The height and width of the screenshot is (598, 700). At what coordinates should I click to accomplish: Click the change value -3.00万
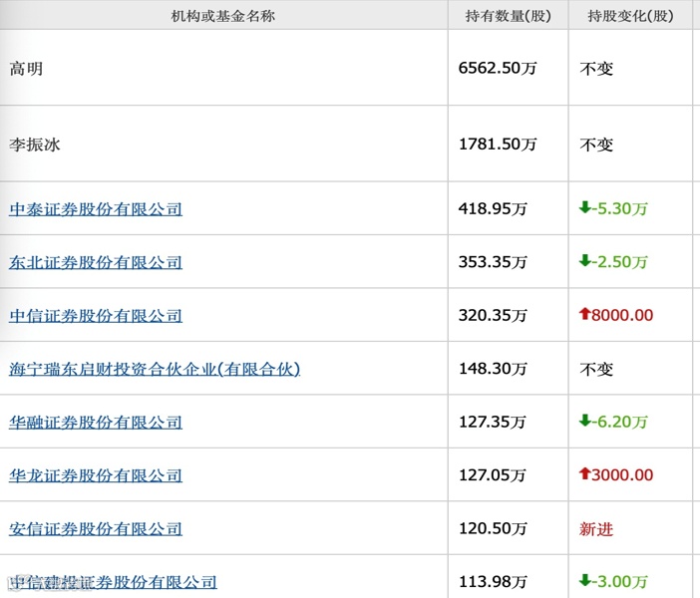(620, 581)
